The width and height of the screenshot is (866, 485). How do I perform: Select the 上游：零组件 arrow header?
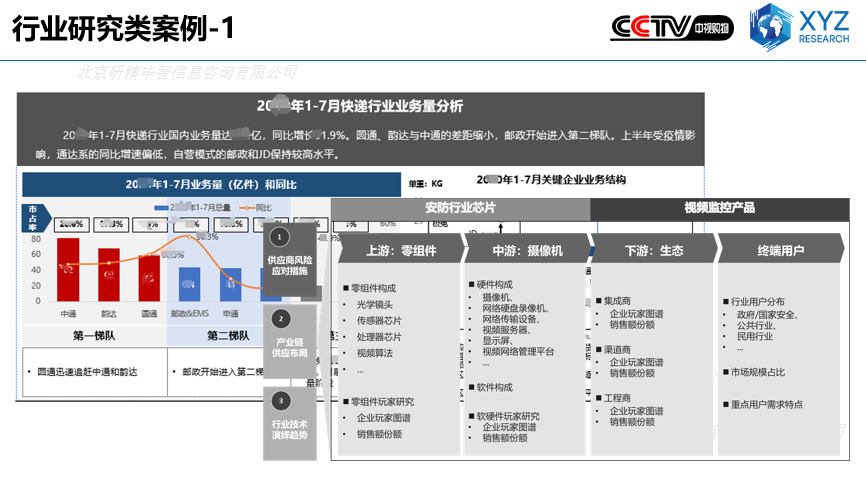point(399,251)
